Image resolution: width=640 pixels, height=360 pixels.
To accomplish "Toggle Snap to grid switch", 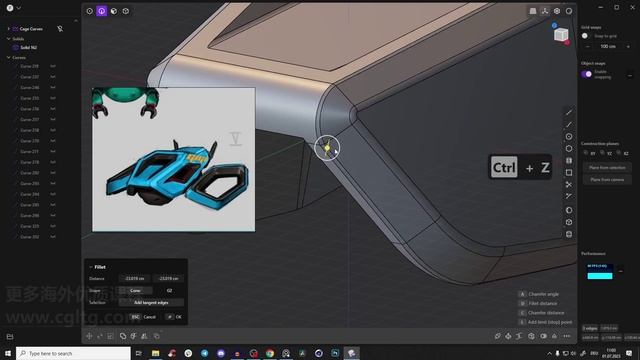I will (x=586, y=36).
